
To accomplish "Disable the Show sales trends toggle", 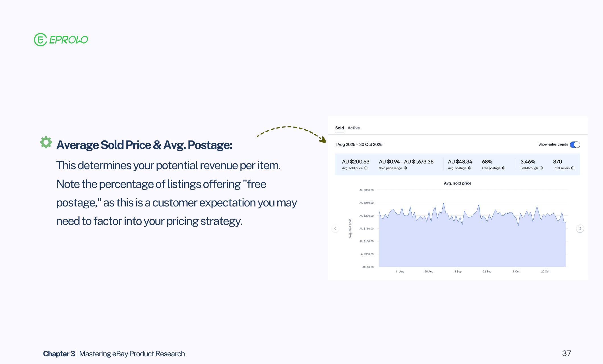I will [x=575, y=144].
